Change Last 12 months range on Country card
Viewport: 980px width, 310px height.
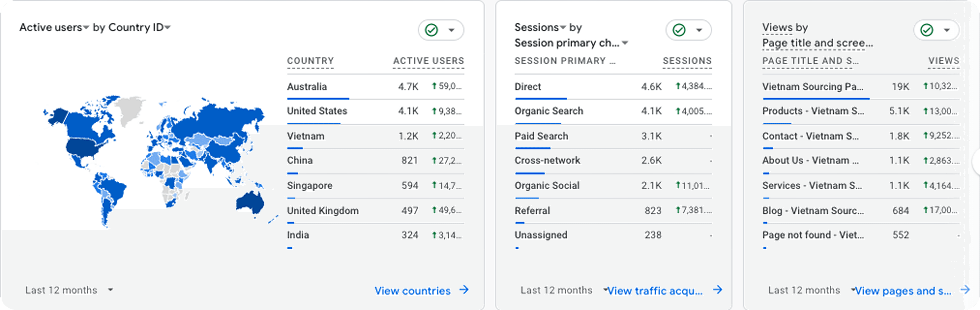point(69,290)
